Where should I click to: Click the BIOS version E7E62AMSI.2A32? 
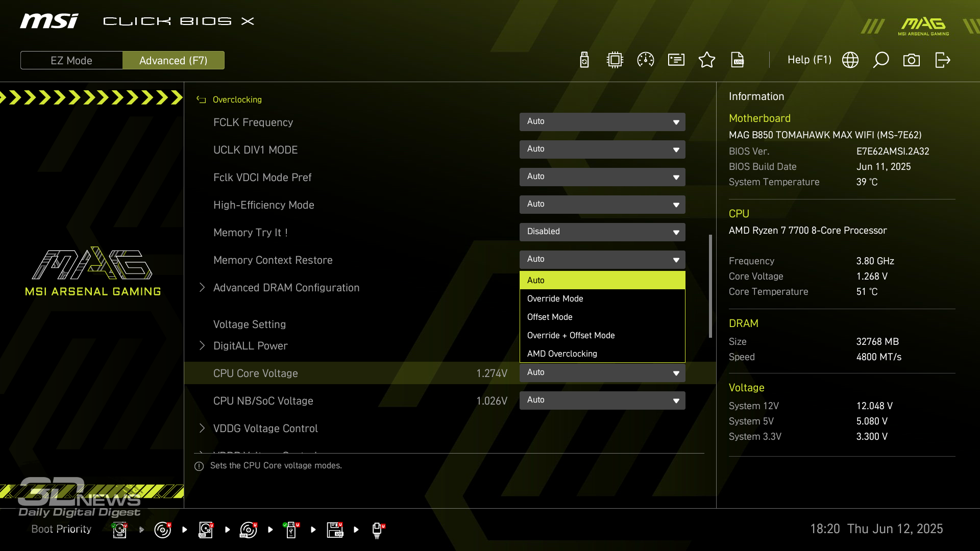tap(893, 152)
